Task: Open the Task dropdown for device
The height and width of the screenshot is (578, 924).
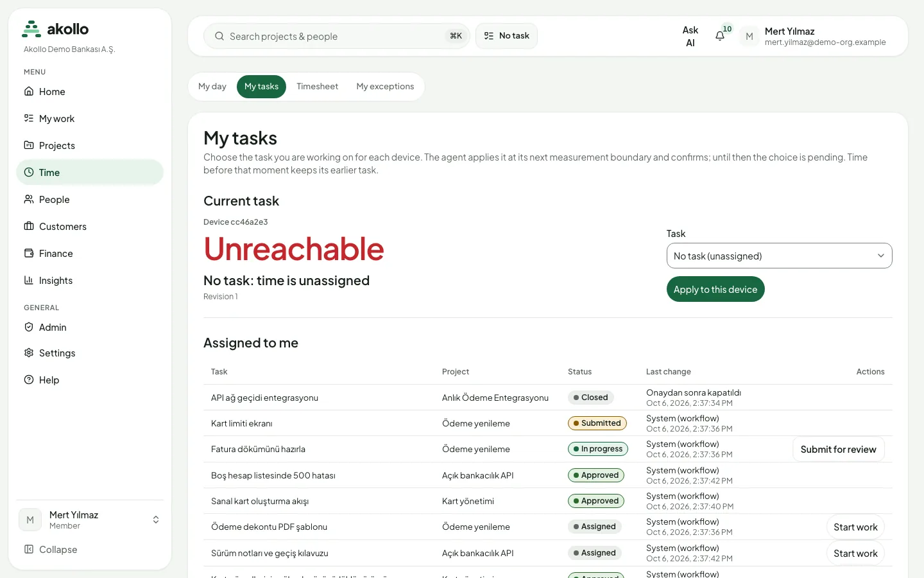Action: tap(779, 256)
